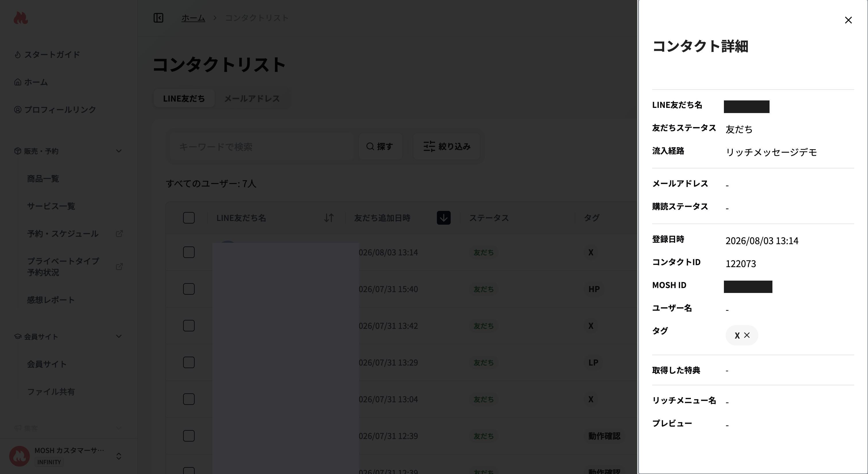
Task: Click the account avatar at sidebar bottom
Action: tap(20, 456)
